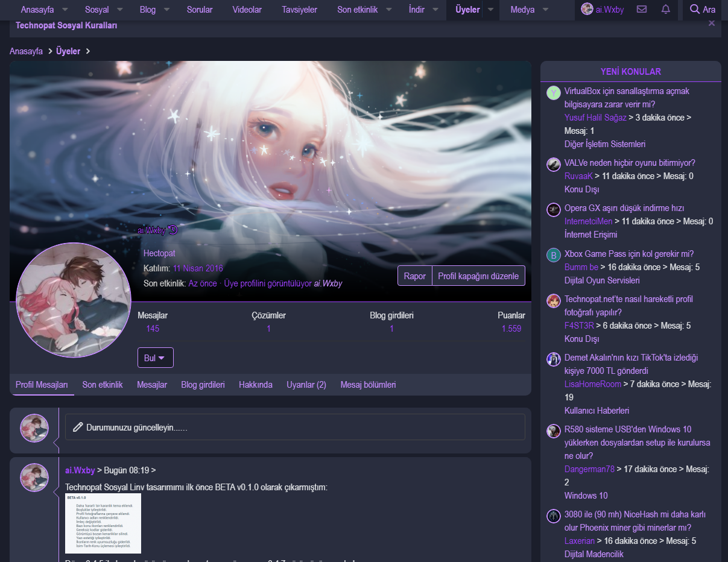The image size is (728, 562).
Task: Click the Dijital Oyun Servisleri category
Action: (602, 280)
